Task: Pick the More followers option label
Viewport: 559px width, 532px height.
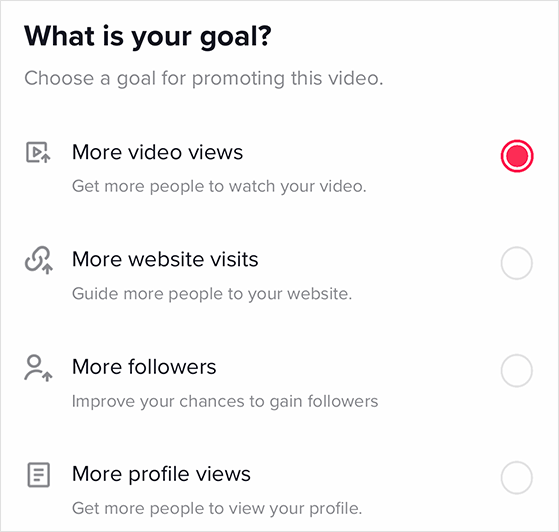Action: tap(144, 367)
